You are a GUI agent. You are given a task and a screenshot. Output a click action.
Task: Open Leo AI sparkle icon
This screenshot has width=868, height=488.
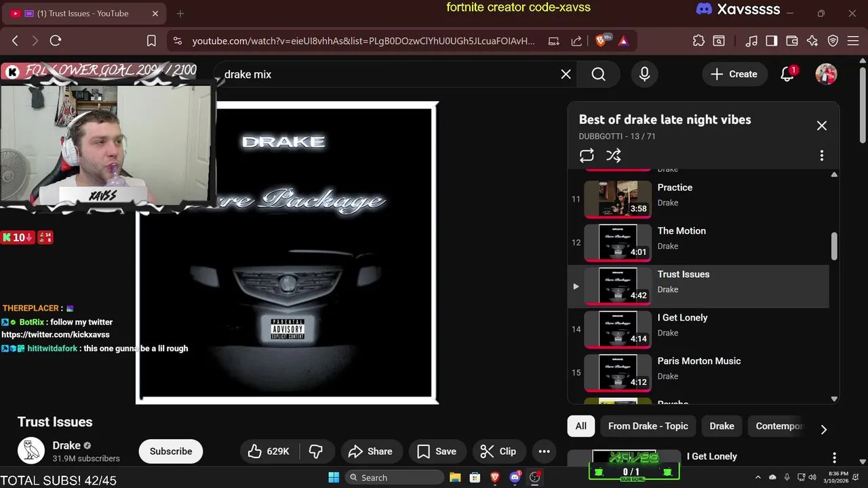[812, 41]
